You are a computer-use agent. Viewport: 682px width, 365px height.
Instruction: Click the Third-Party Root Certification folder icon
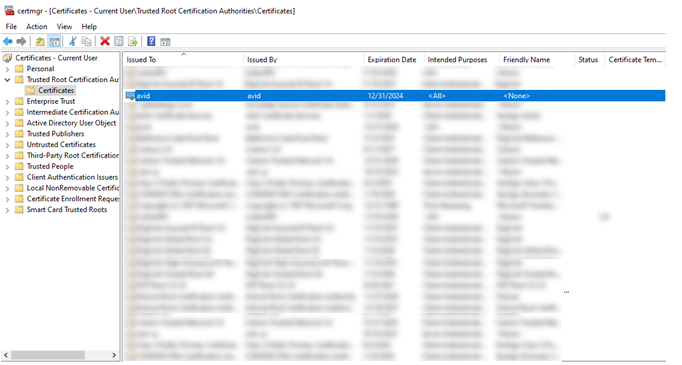coord(19,155)
